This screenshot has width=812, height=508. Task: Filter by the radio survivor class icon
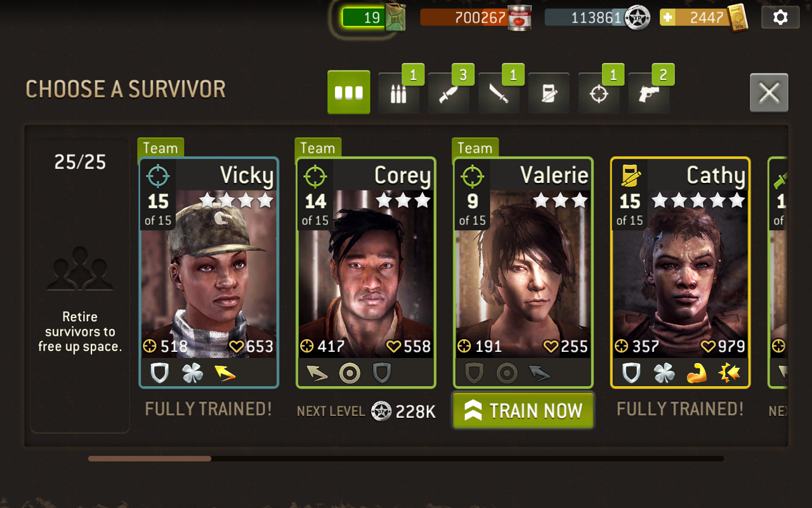[x=549, y=93]
